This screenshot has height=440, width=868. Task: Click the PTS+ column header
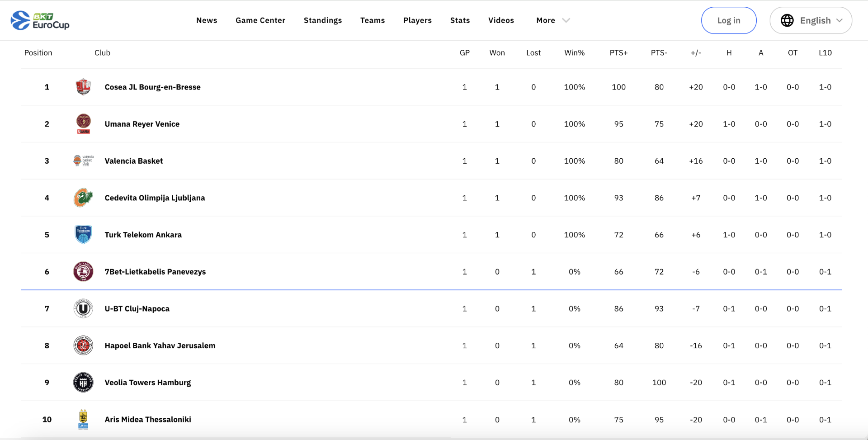coord(618,52)
